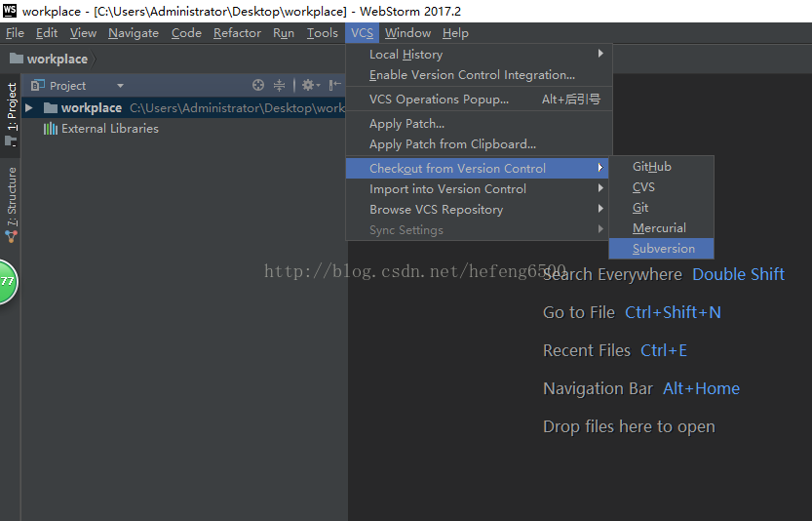Screen dimensions: 812x521
Task: Expand the Local History submenu
Action: [479, 54]
